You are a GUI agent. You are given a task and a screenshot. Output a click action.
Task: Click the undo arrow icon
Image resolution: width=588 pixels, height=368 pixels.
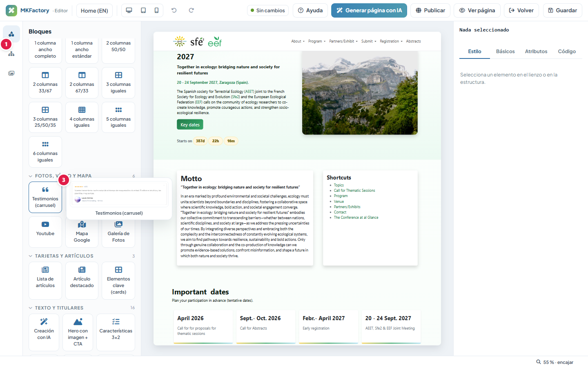coord(174,10)
